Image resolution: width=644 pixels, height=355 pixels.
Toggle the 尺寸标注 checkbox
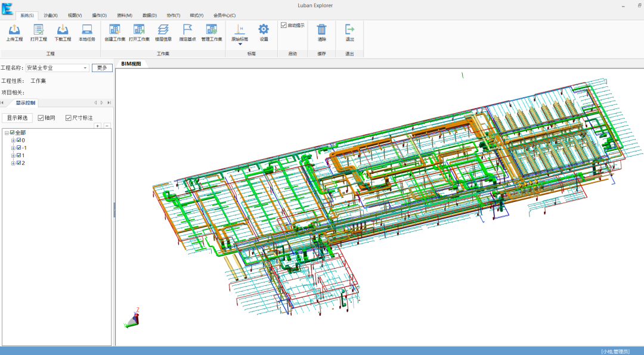pos(69,118)
